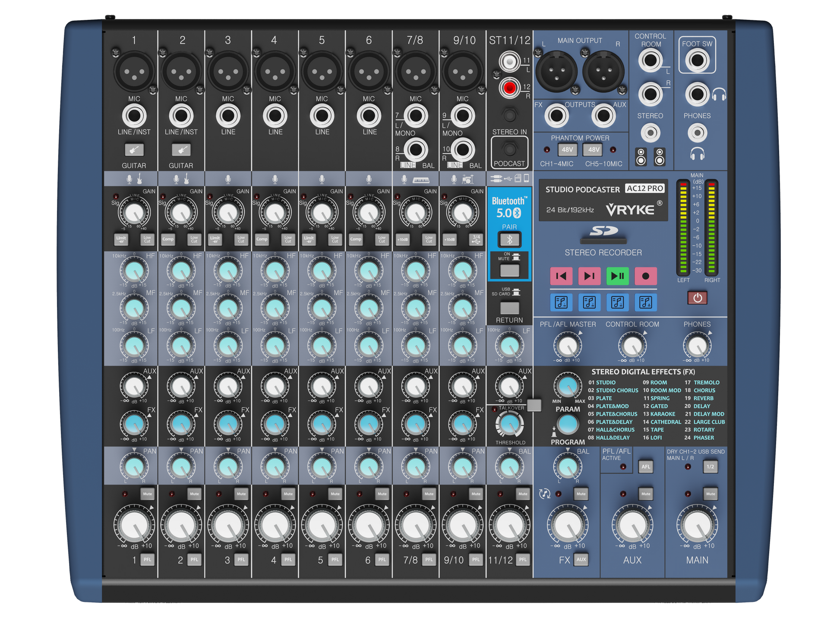This screenshot has width=840, height=627.
Task: Toggle the GUITAR switch on channel 1
Action: click(134, 150)
